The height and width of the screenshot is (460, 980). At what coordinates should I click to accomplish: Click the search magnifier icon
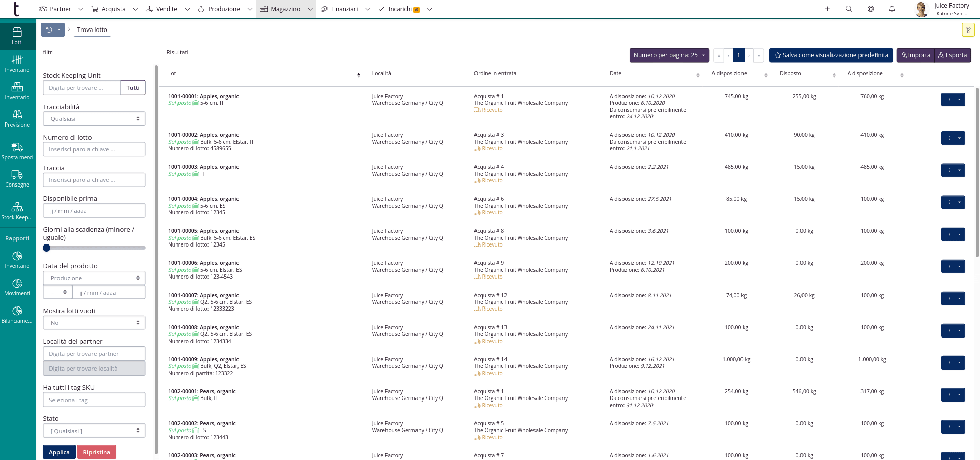(849, 9)
